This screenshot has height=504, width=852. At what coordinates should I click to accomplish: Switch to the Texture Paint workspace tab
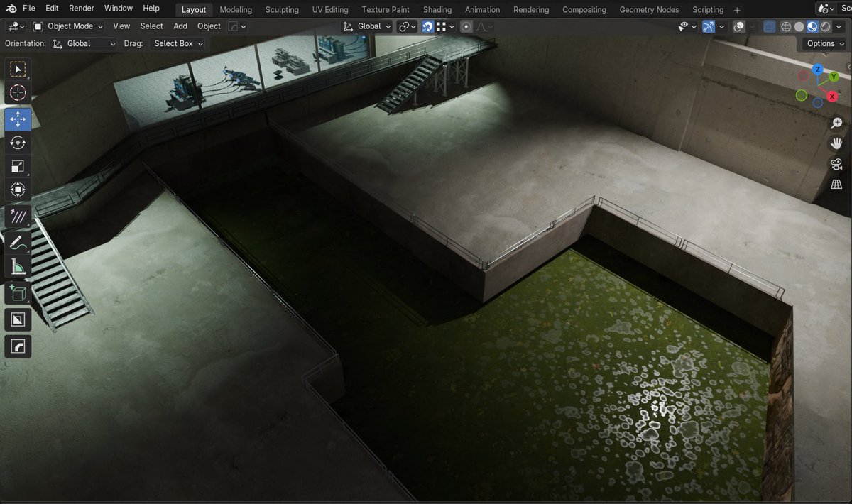(386, 9)
